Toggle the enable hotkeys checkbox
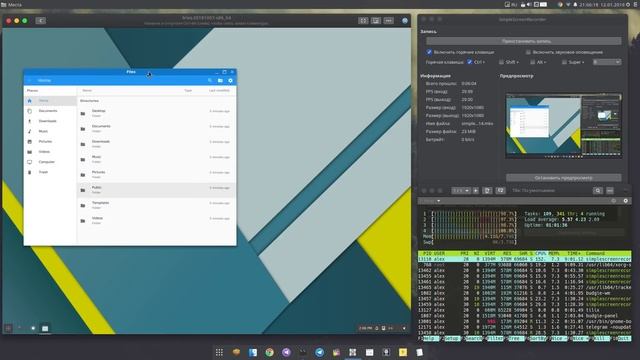Image resolution: width=640 pixels, height=360 pixels. pos(429,52)
